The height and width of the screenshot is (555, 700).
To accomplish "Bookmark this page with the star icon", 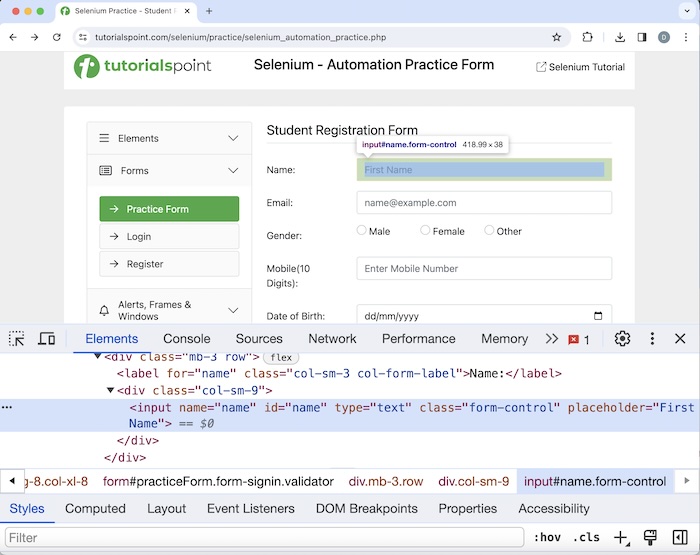I will tap(557, 37).
